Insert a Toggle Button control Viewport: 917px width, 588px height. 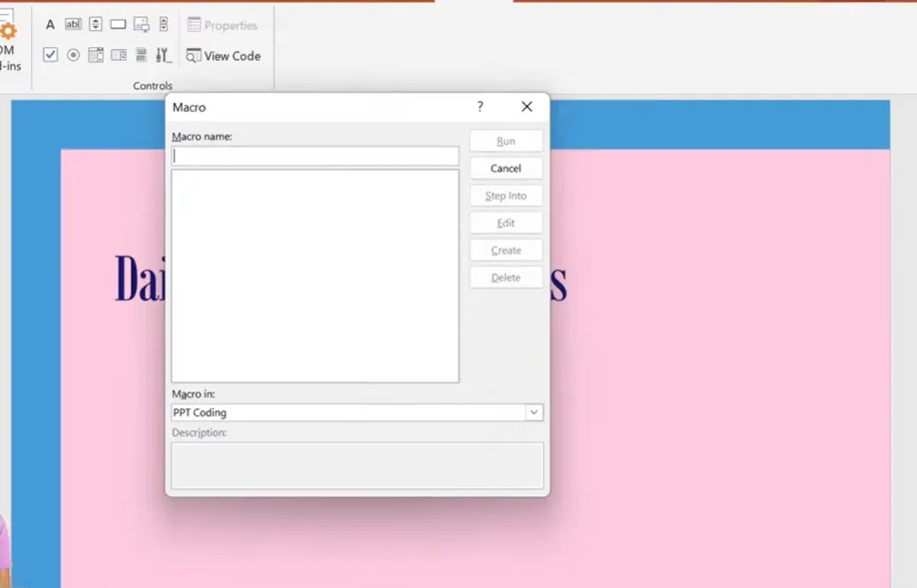tap(141, 55)
